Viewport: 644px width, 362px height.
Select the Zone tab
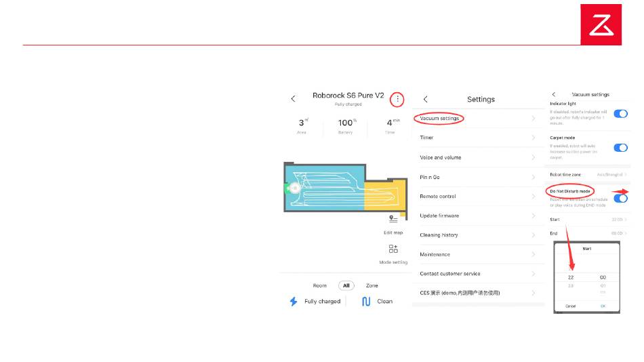(x=372, y=285)
